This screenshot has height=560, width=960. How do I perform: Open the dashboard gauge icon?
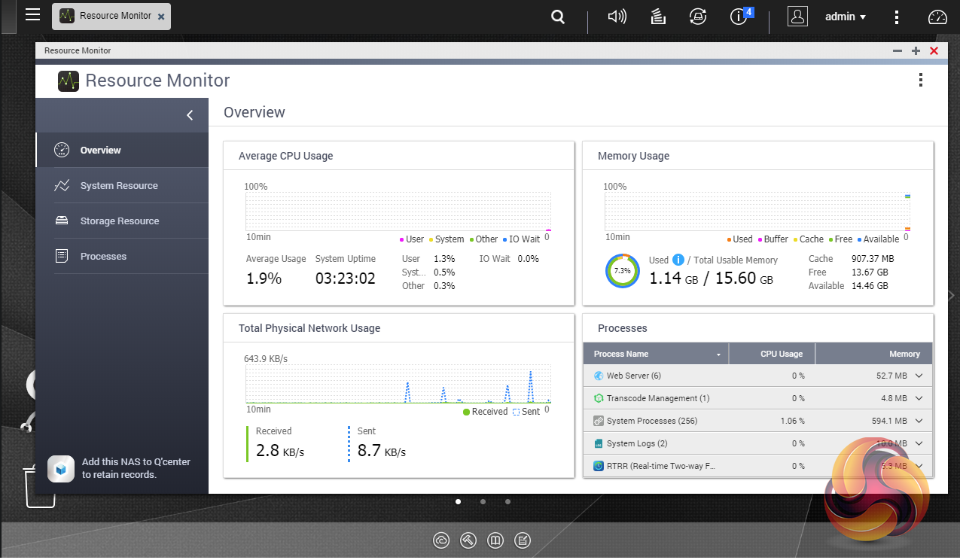point(937,17)
